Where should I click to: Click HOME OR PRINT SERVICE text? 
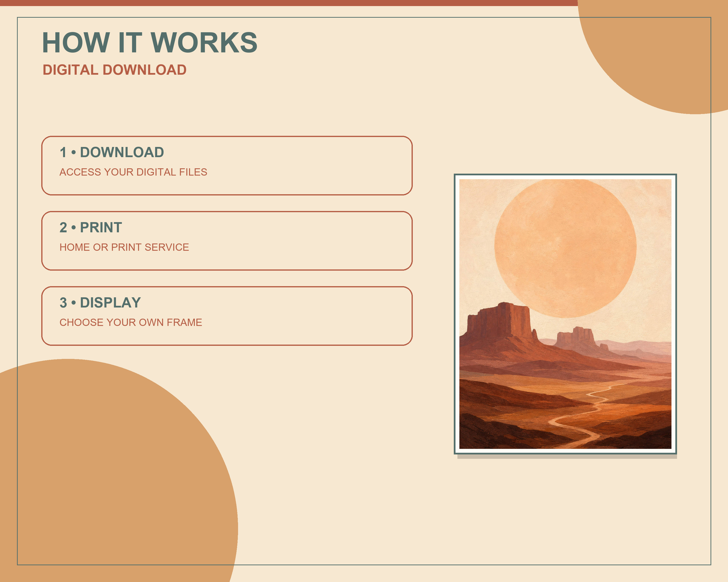click(124, 247)
